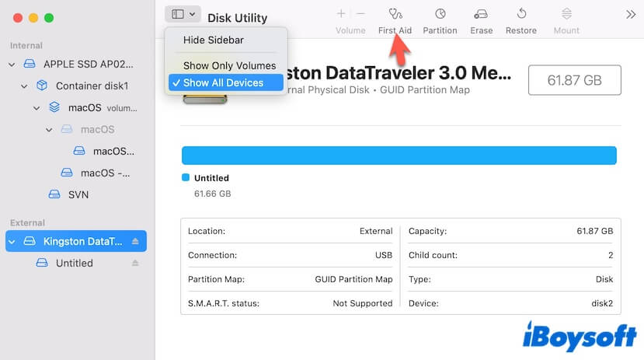Click the Mount toolbar icon
Screen dimensions: 644x360
click(x=566, y=14)
